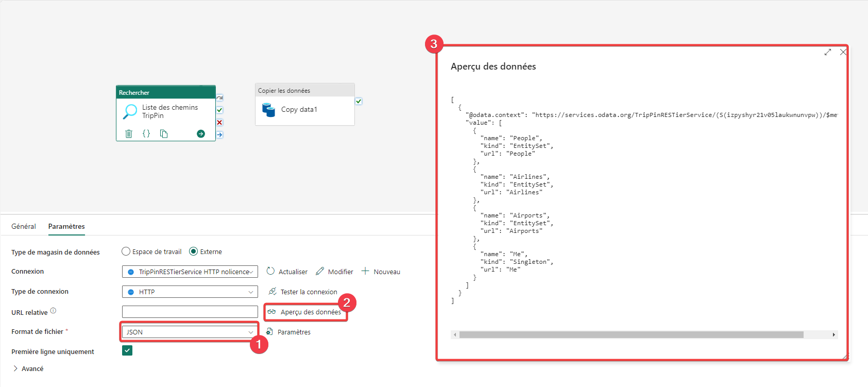This screenshot has height=387, width=868.
Task: Click the Modifier pencil icon
Action: (x=320, y=271)
